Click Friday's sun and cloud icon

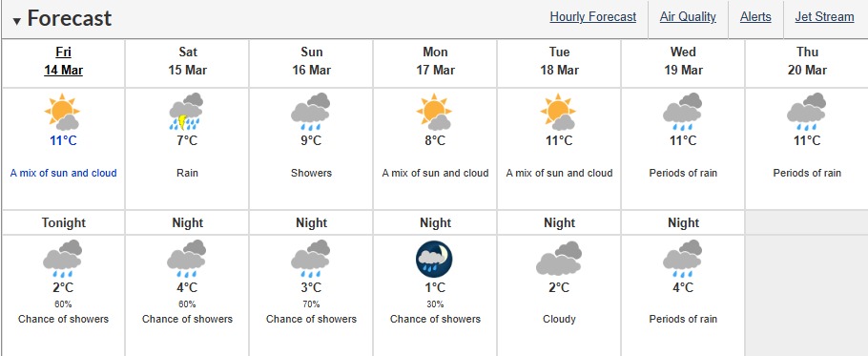63,112
